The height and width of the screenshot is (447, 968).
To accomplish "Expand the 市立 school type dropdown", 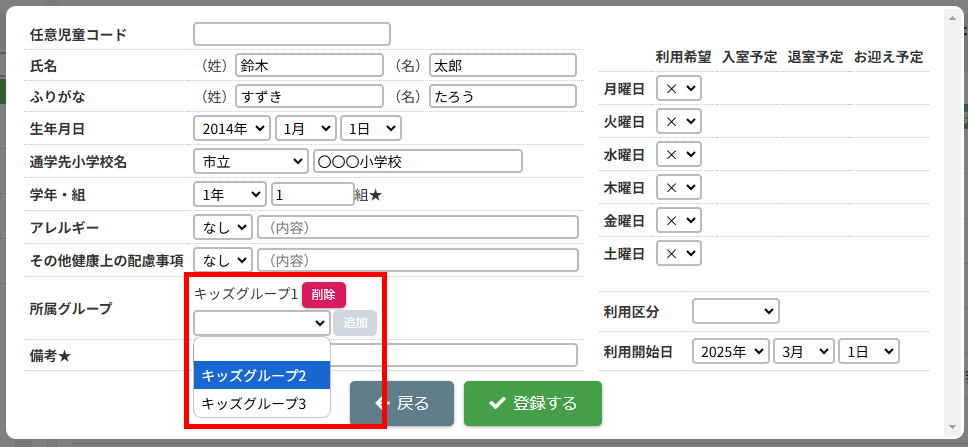I will (x=250, y=161).
